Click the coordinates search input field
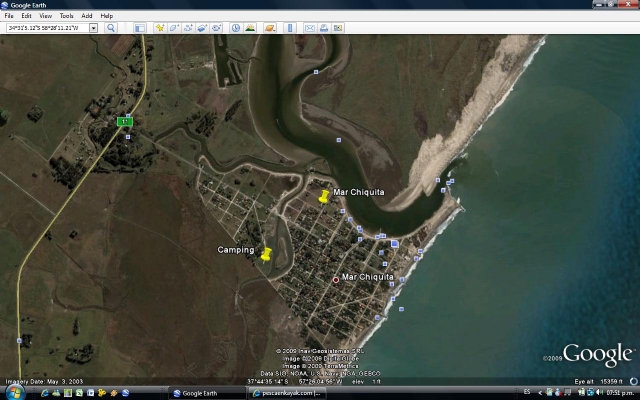This screenshot has height=400, width=640. [48, 28]
